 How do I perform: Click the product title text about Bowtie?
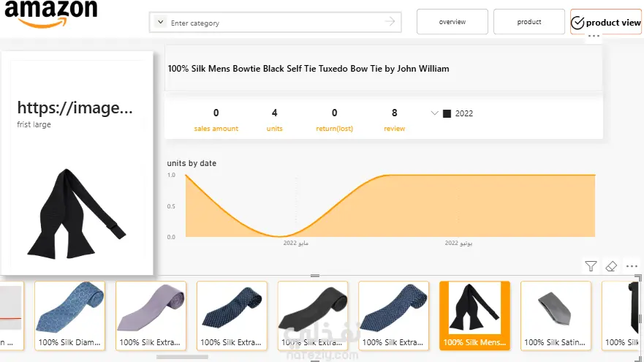click(x=308, y=69)
